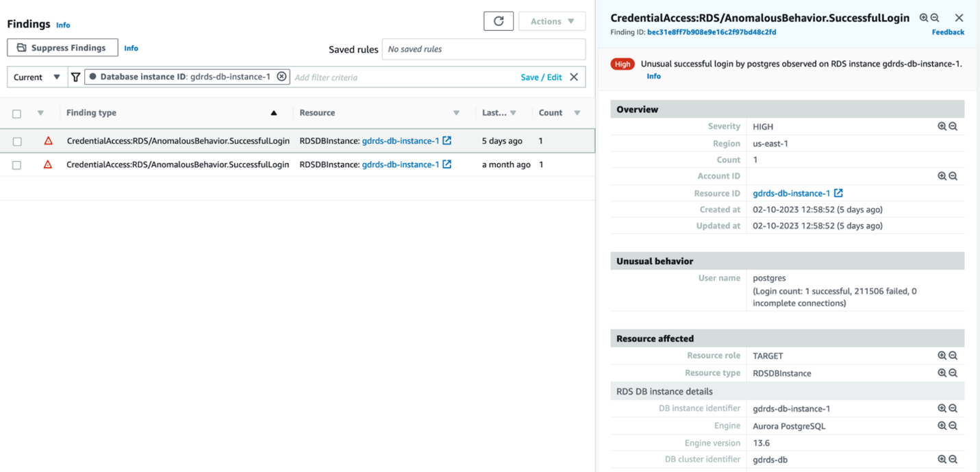The image size is (980, 472).
Task: Click the red severity triangle on first finding
Action: [48, 140]
